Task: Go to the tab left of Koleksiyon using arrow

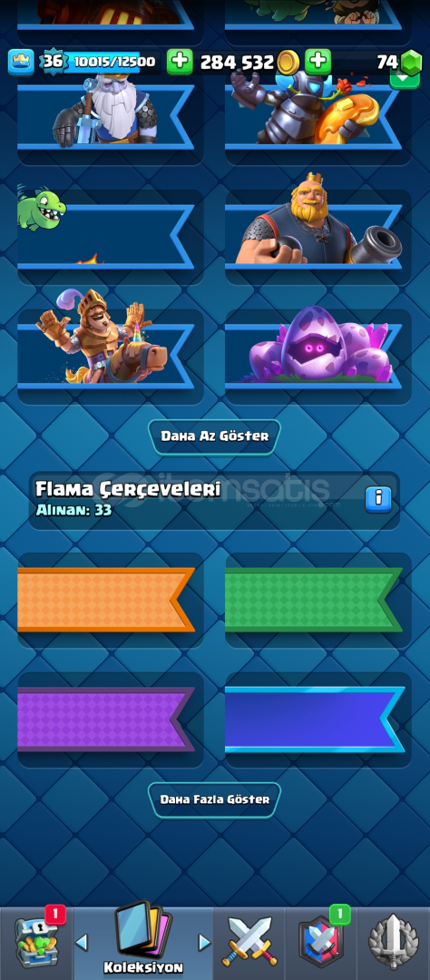Action: (x=82, y=943)
